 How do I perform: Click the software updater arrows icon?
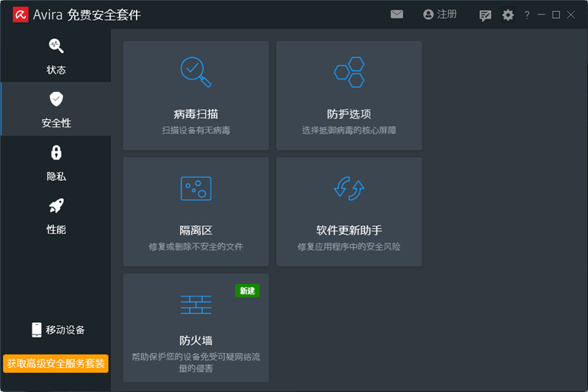(x=348, y=188)
